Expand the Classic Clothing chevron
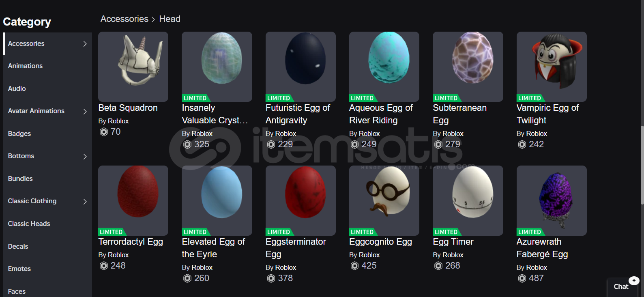The image size is (644, 297). coord(85,201)
